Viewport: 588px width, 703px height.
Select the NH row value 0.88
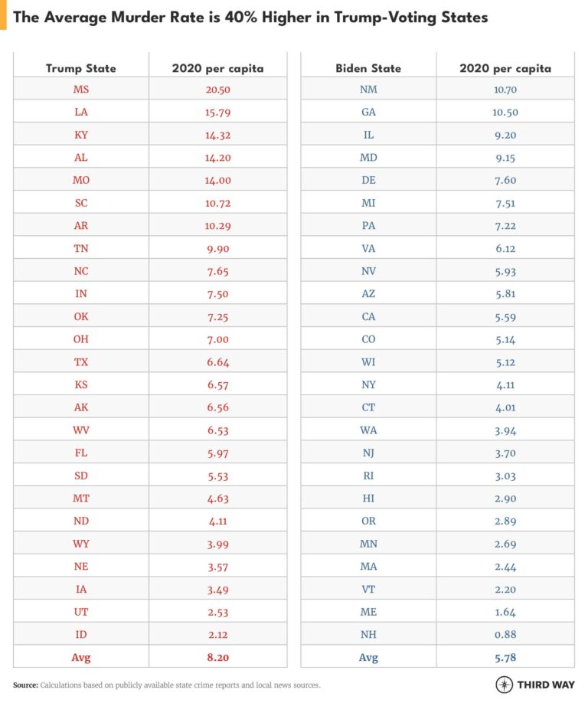505,634
